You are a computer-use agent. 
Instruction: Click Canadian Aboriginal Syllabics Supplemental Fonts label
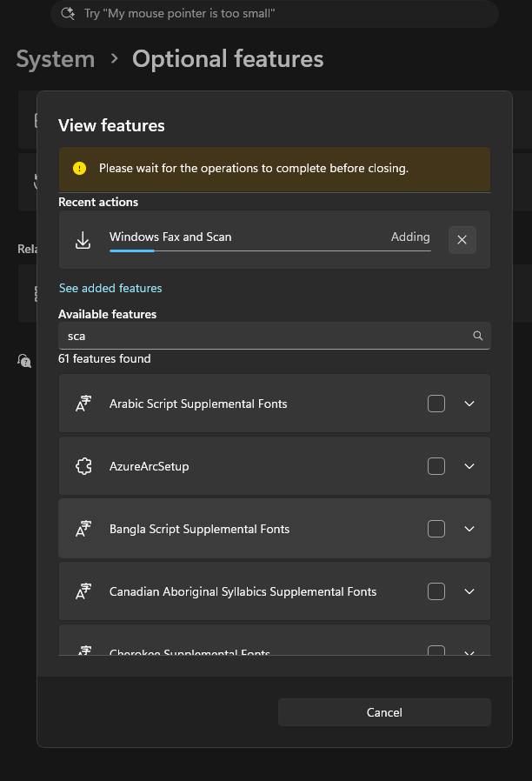pyautogui.click(x=243, y=591)
